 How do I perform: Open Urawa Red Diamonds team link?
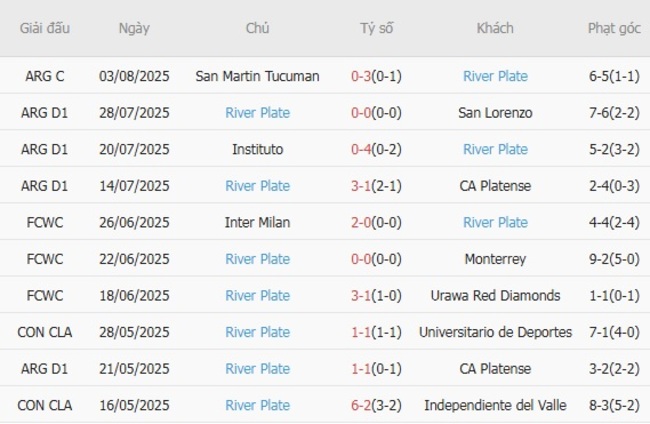point(495,296)
